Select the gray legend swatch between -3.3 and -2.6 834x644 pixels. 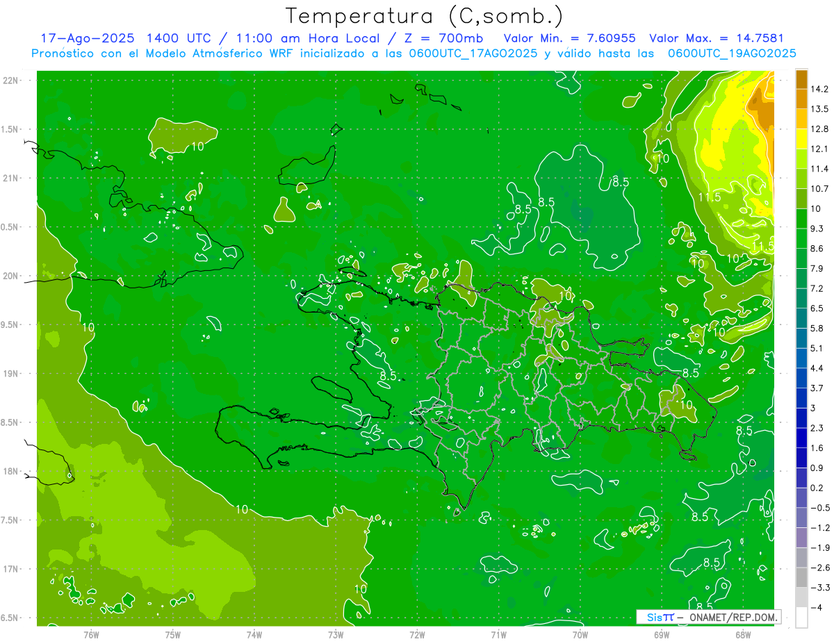click(801, 577)
